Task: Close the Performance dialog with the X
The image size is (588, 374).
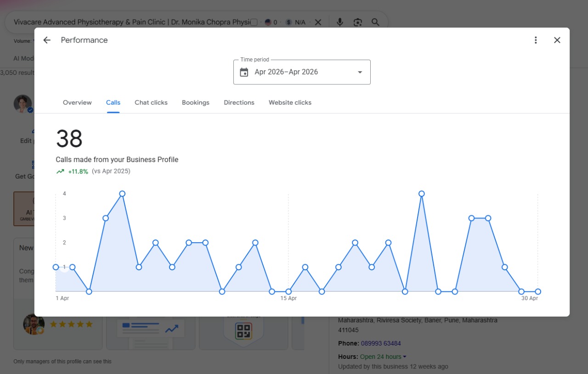Action: pyautogui.click(x=557, y=40)
